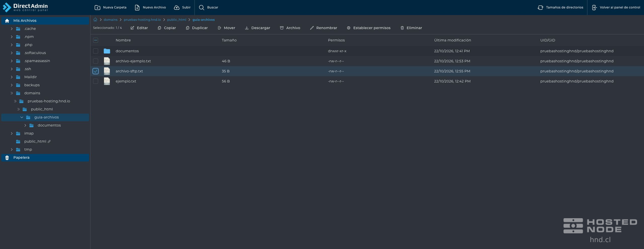Expand the .cache folder in the tree
Image resolution: width=644 pixels, height=249 pixels.
(12, 29)
